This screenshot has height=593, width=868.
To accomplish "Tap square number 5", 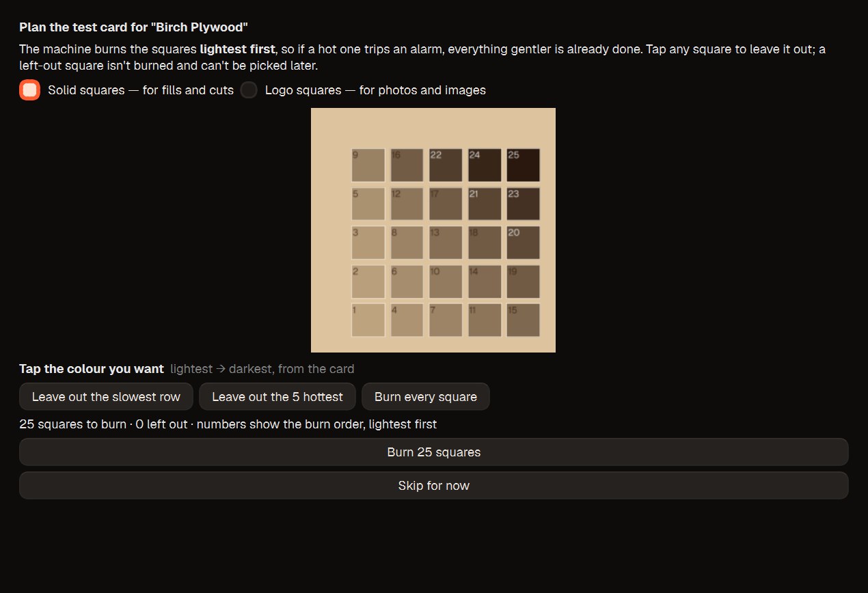I will pos(368,204).
